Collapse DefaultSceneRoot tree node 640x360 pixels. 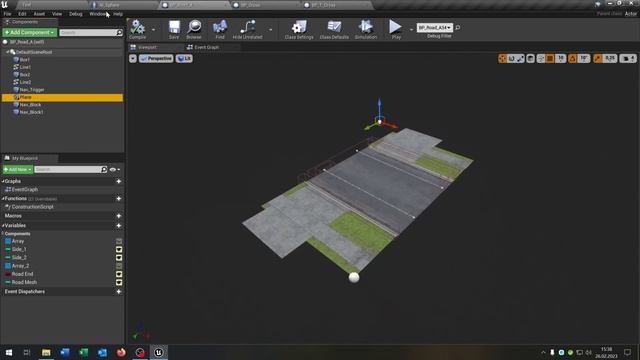pyautogui.click(x=8, y=52)
